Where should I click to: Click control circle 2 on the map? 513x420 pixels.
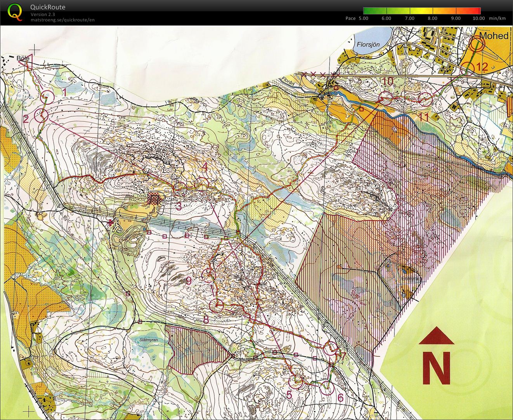(x=41, y=115)
